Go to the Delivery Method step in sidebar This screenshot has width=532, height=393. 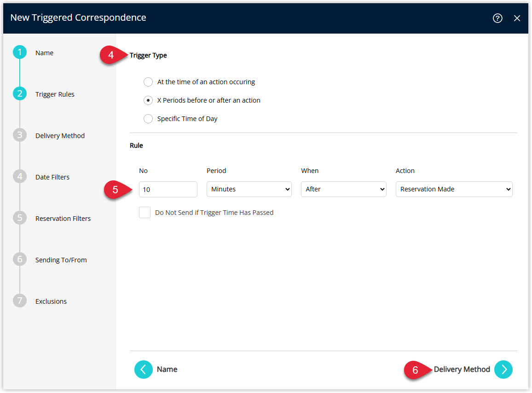pos(60,136)
